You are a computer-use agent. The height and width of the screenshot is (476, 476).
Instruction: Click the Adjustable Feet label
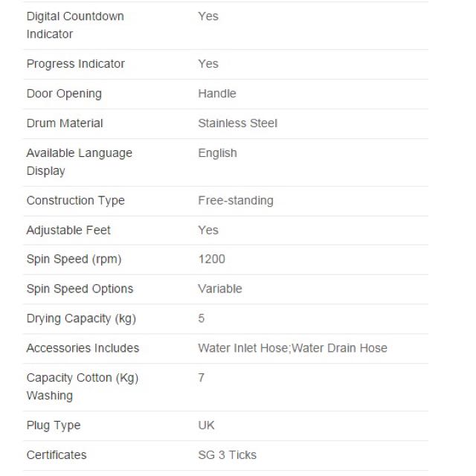coord(68,230)
